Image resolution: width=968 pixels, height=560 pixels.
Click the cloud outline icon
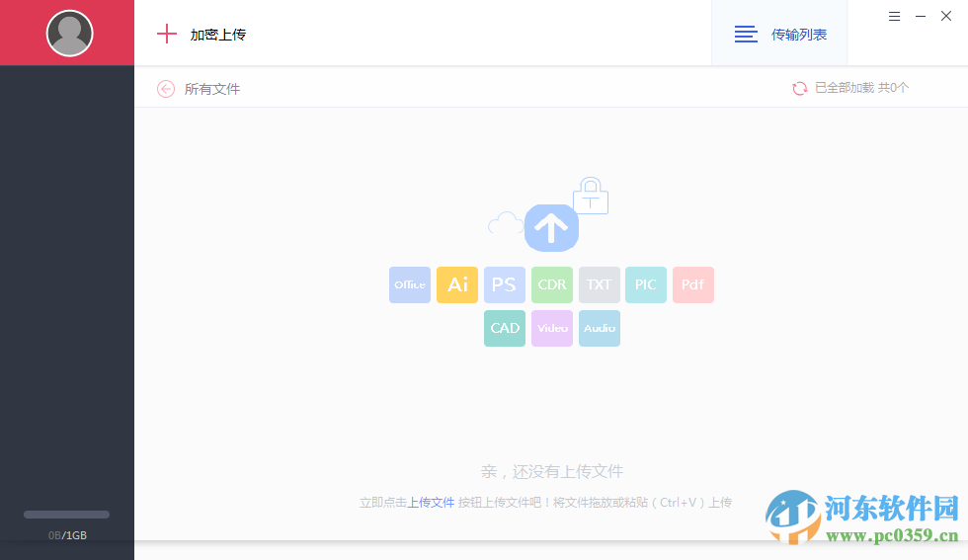click(x=506, y=223)
